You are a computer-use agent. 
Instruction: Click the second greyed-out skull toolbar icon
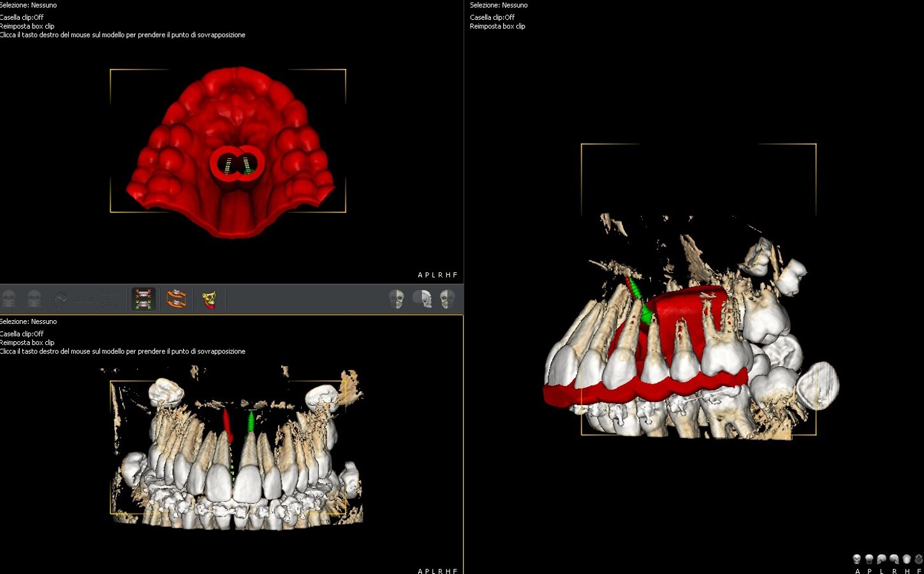tap(34, 298)
